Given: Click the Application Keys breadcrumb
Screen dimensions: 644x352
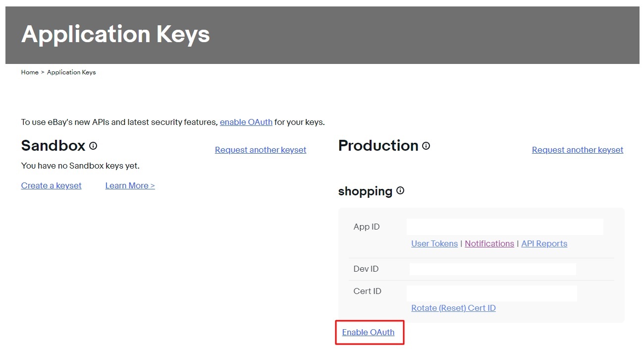Looking at the screenshot, I should [71, 72].
